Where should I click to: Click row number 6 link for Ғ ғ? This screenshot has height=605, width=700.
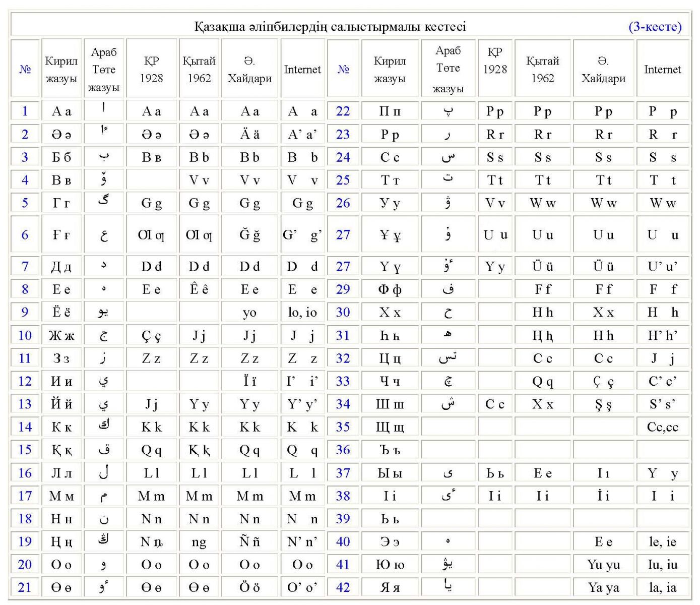tap(25, 234)
